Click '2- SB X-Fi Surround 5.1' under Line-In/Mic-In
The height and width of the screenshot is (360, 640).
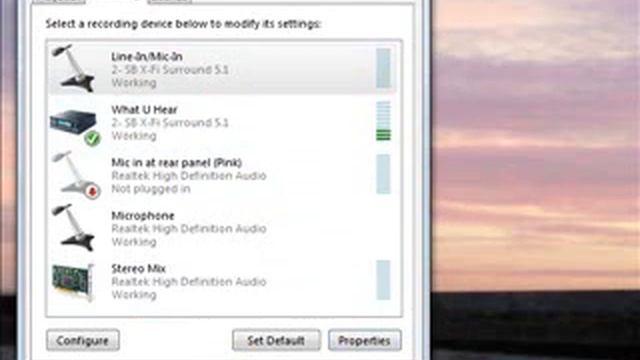pyautogui.click(x=170, y=70)
